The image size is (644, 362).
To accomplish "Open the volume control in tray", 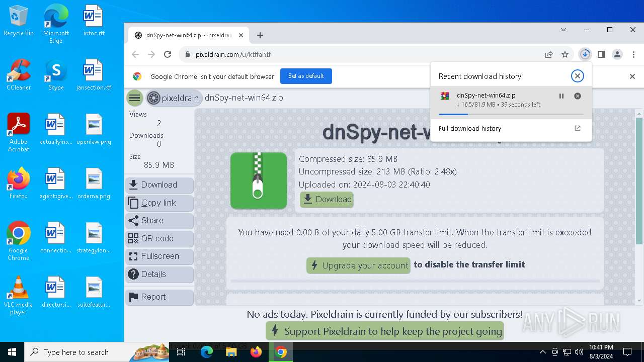I will [x=579, y=352].
